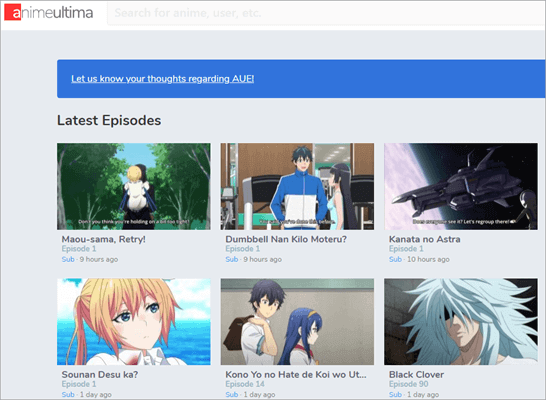
Task: Click the Sub label under Kono Yo no Hate
Action: (x=232, y=394)
